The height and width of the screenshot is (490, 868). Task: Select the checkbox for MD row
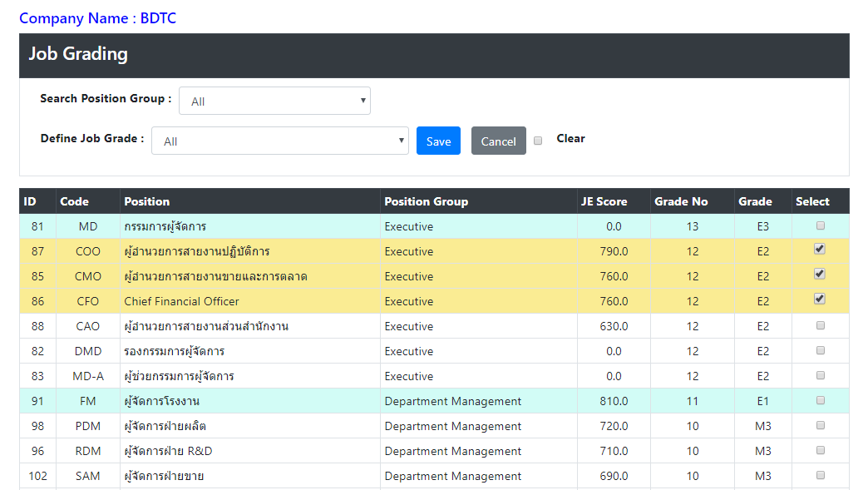point(821,225)
